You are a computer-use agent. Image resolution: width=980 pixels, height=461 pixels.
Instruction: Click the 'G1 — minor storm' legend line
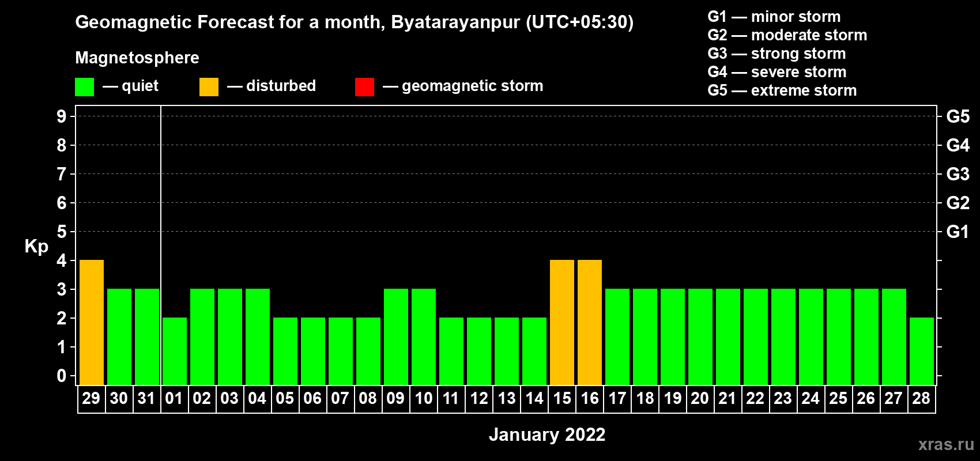pyautogui.click(x=774, y=17)
